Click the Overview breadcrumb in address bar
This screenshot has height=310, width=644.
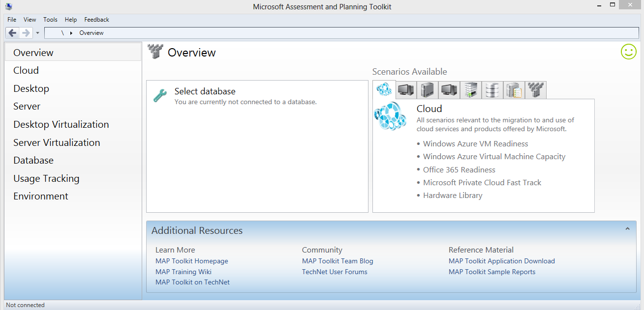tap(92, 33)
